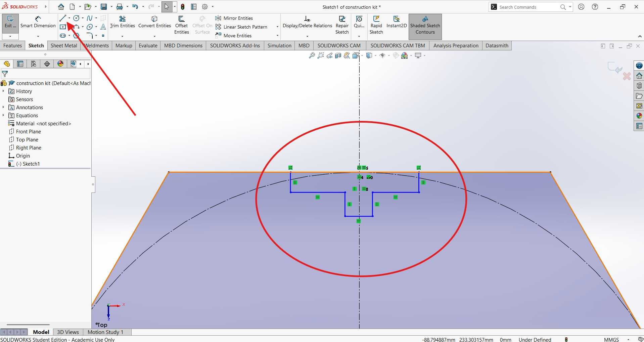Image resolution: width=644 pixels, height=342 pixels.
Task: Click Mirror Entities
Action: pyautogui.click(x=234, y=18)
